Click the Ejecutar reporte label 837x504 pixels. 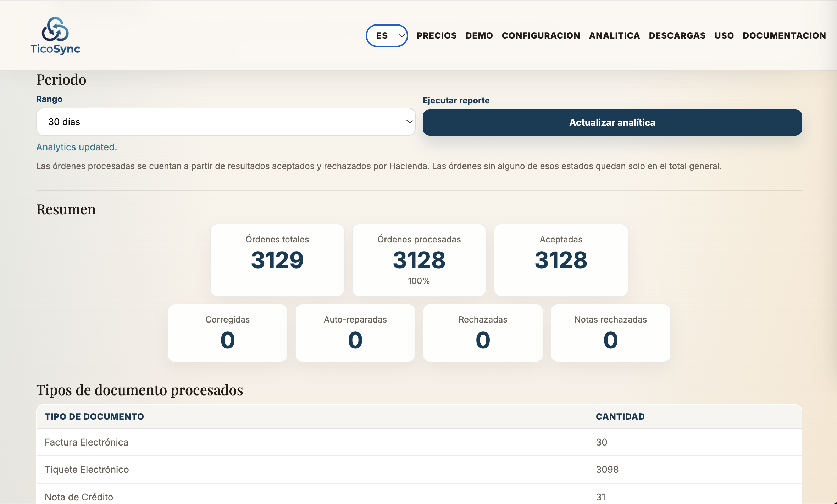456,101
